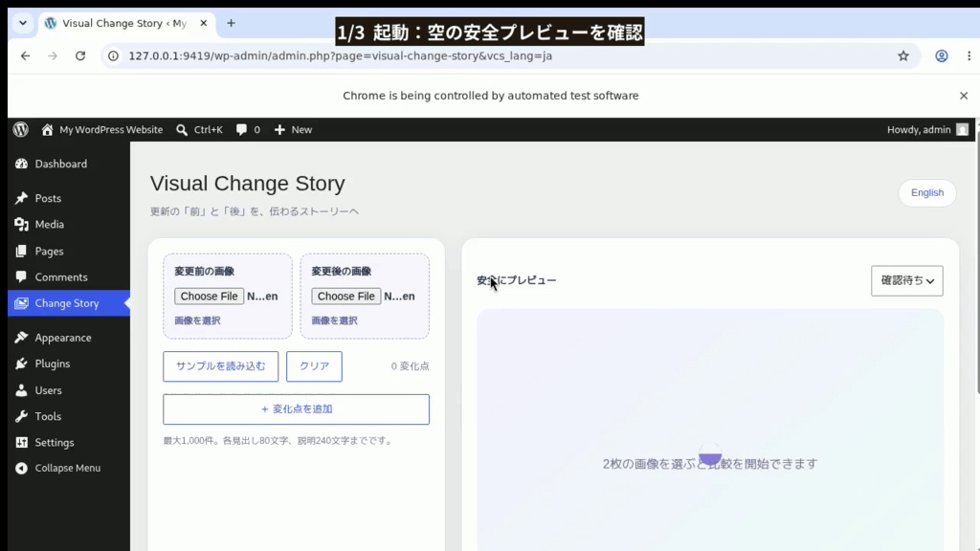Choose File for 変更前の画像
Image resolution: width=980 pixels, height=551 pixels.
(x=209, y=297)
